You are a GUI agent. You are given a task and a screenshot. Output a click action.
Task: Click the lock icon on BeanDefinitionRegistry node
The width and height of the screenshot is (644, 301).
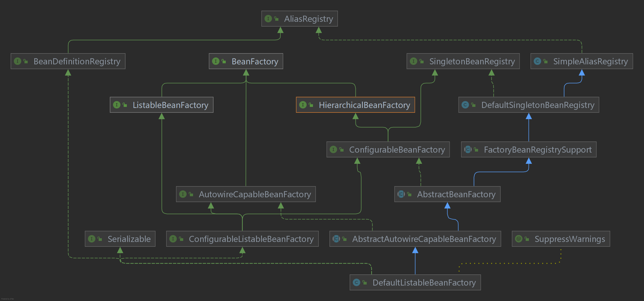pos(26,61)
